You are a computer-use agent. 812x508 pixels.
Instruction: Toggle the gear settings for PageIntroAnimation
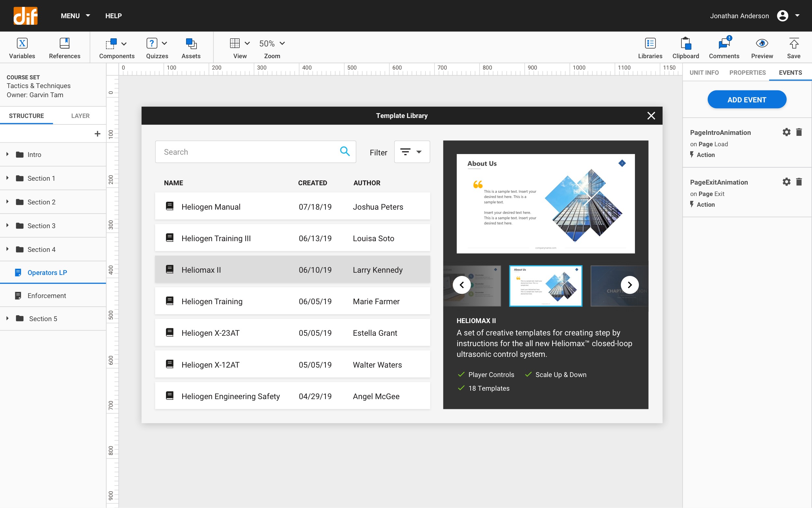click(786, 132)
